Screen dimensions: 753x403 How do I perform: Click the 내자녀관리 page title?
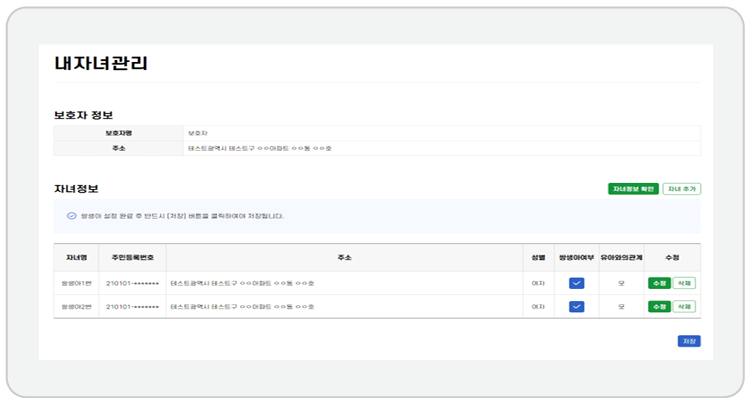[101, 63]
